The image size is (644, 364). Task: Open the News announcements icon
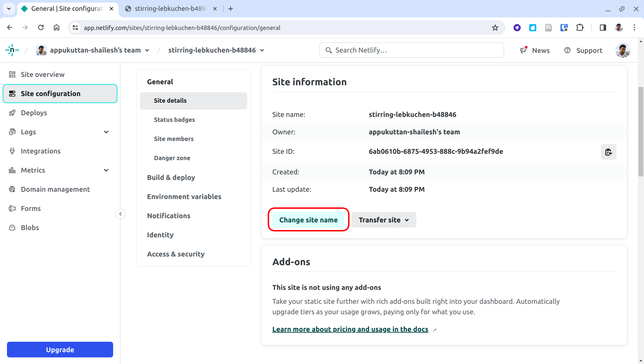click(524, 50)
